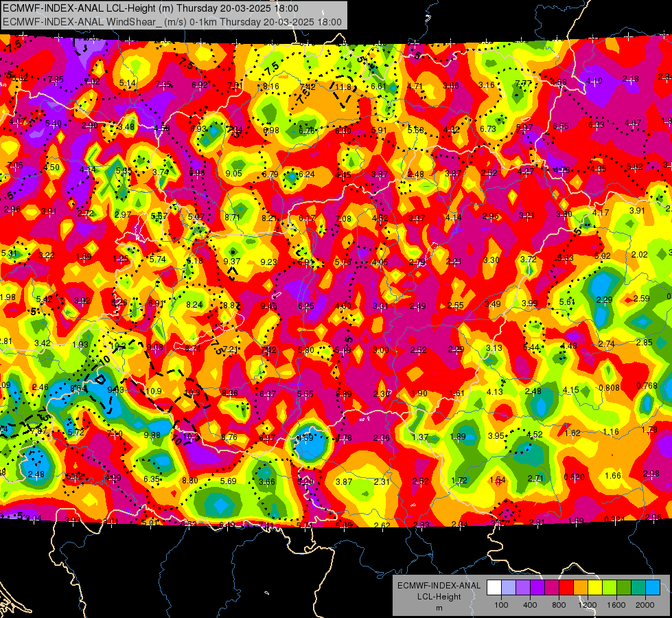The height and width of the screenshot is (618, 672).
Task: Click the sky blue legend color box
Action: coord(653,588)
